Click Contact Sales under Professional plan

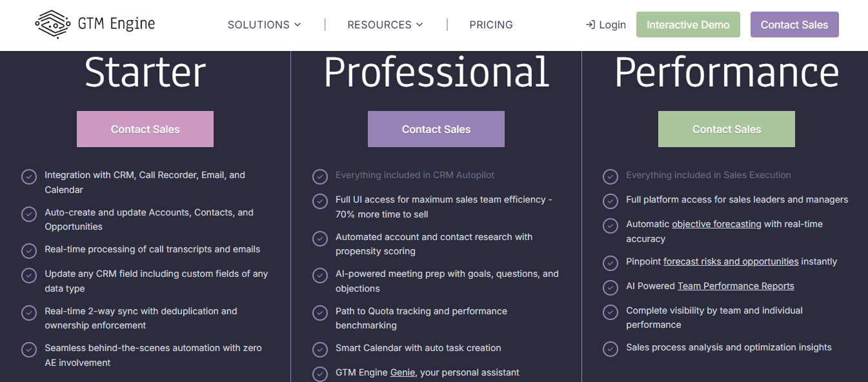tap(436, 129)
